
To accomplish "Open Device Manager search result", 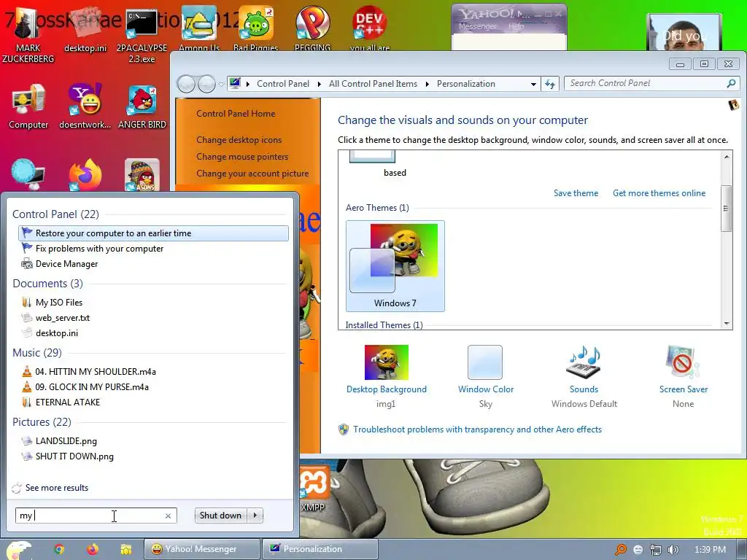I will (153, 264).
